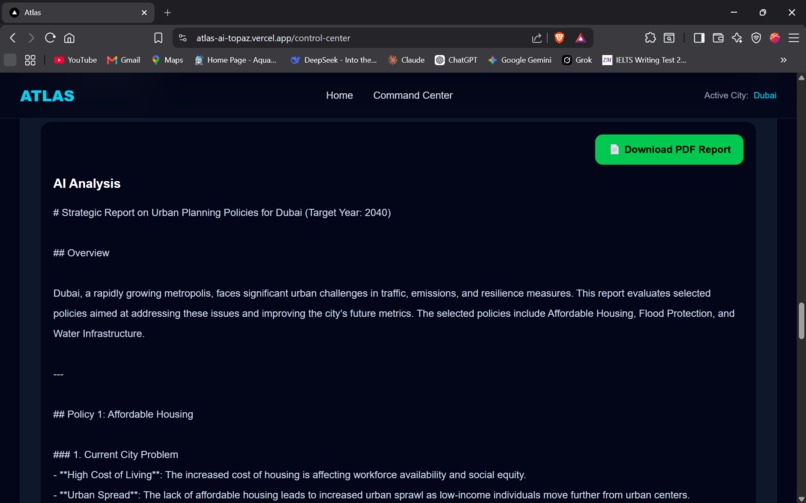Reload the page with the refresh icon
The image size is (806, 503).
click(50, 38)
